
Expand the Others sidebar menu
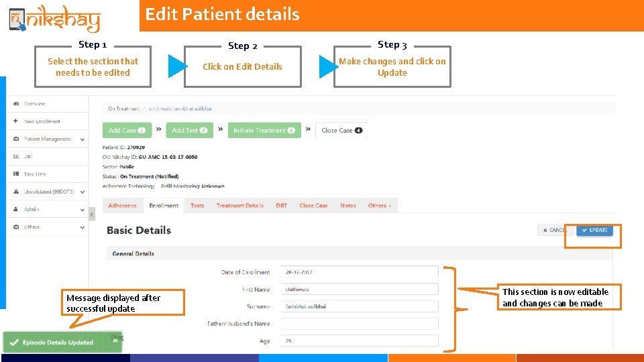click(82, 227)
